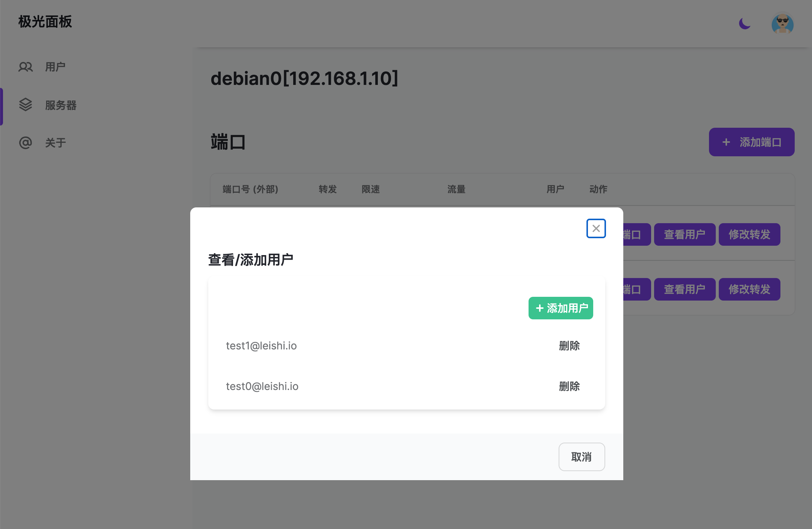Open the 关于 menu item

pyautogui.click(x=55, y=143)
